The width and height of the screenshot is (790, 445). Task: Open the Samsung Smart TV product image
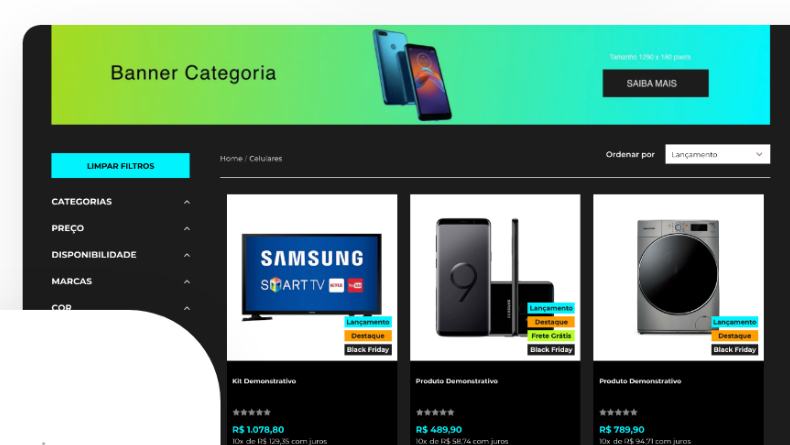(x=312, y=277)
